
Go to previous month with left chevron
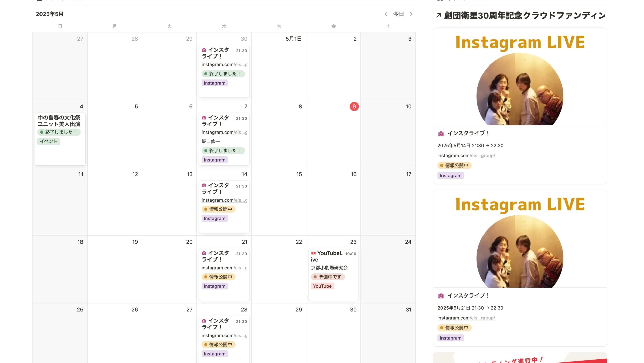click(x=386, y=14)
